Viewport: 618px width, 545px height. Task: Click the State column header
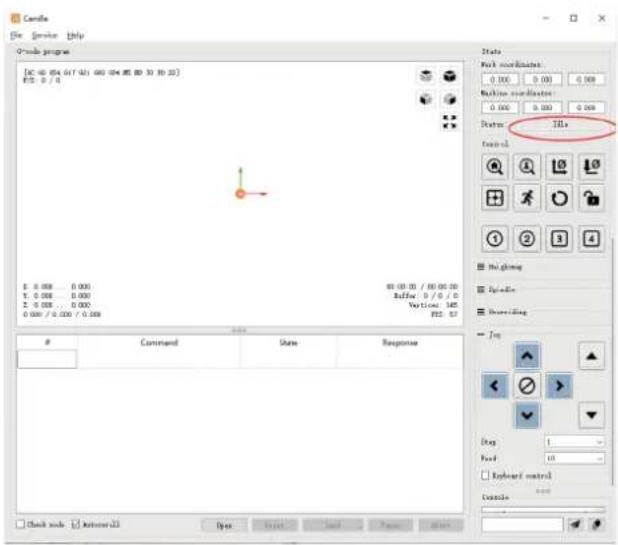point(289,342)
